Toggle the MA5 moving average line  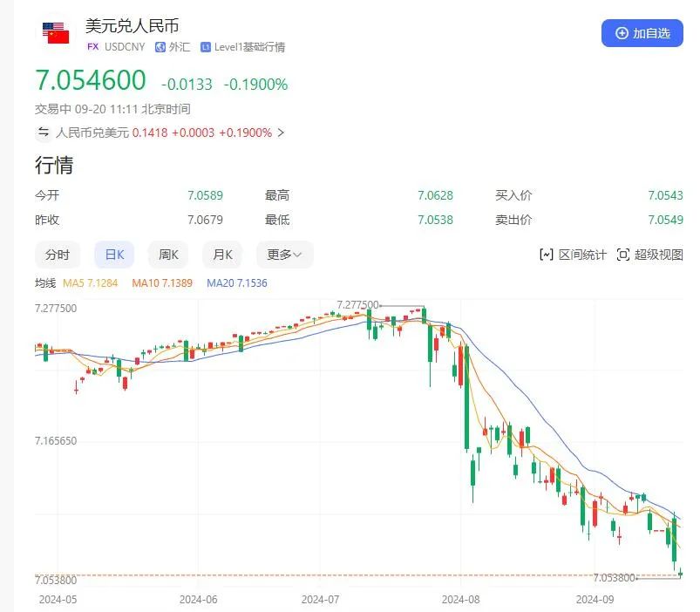pyautogui.click(x=85, y=283)
